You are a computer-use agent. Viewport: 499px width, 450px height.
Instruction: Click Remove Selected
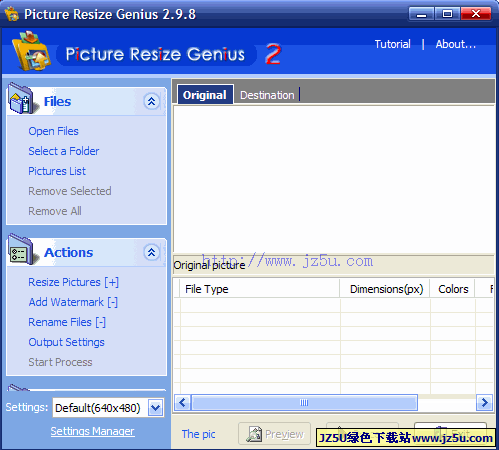[70, 191]
